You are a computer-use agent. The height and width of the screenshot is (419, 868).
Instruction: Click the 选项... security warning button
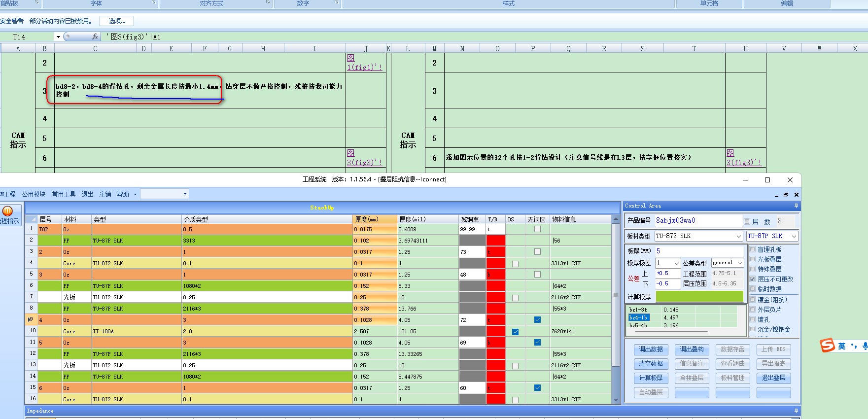(x=117, y=21)
